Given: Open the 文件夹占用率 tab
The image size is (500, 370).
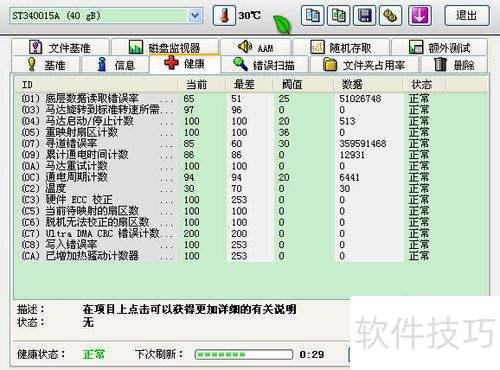Looking at the screenshot, I should coord(364,65).
